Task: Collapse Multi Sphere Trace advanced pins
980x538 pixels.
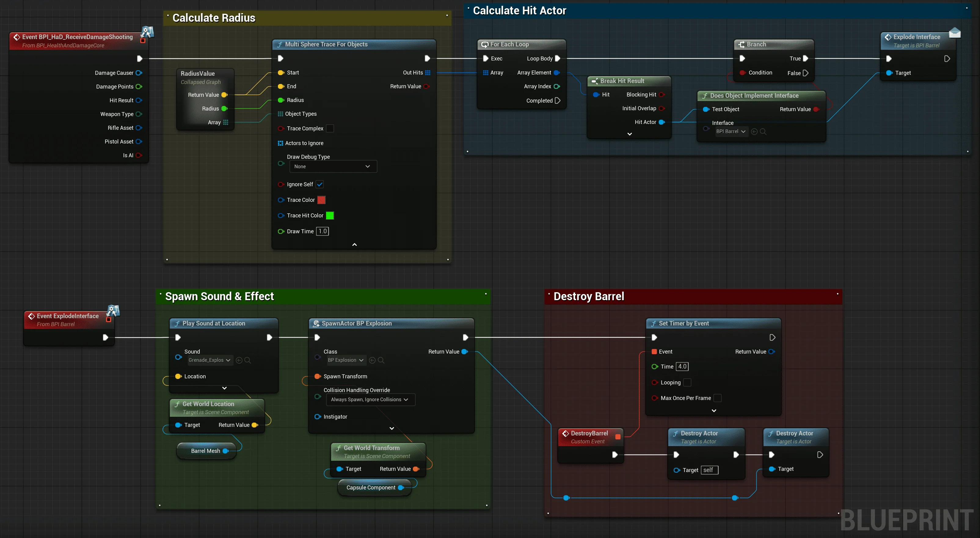Action: click(x=354, y=245)
